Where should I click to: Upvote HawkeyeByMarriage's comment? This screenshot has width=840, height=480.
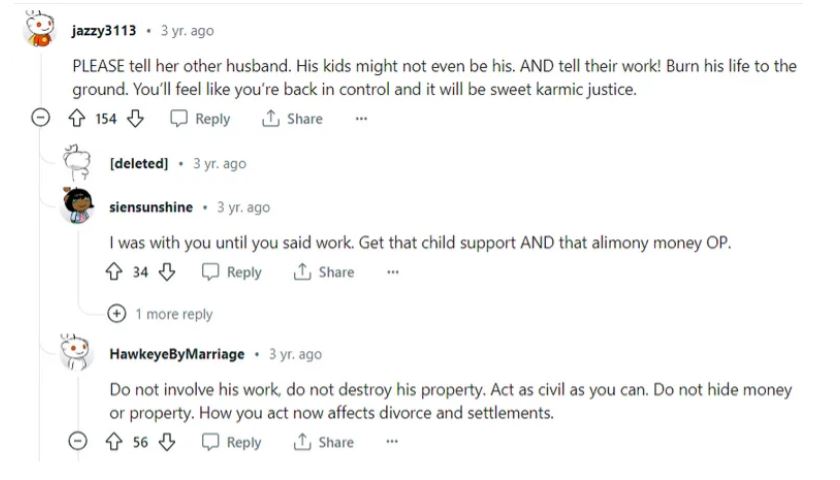click(x=113, y=442)
